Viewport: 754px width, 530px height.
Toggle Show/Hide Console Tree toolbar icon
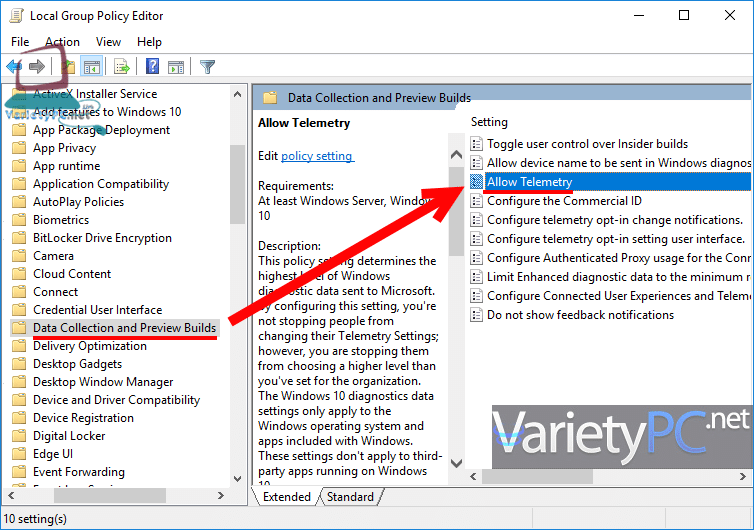click(92, 67)
